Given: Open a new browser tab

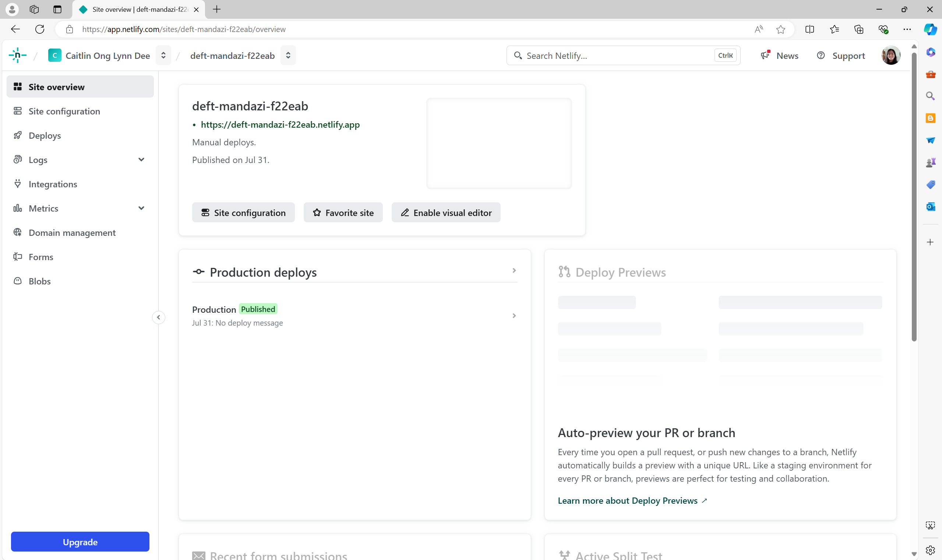Looking at the screenshot, I should (x=217, y=10).
